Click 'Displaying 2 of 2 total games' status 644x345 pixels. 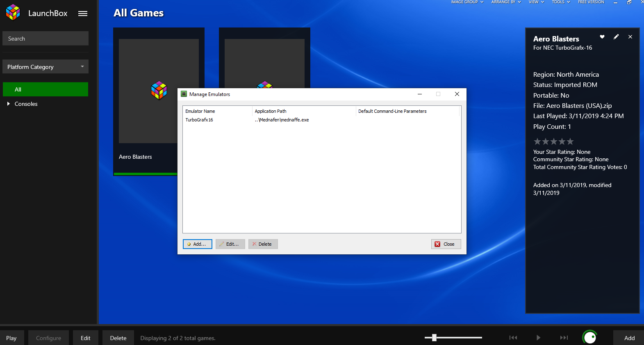tap(178, 338)
